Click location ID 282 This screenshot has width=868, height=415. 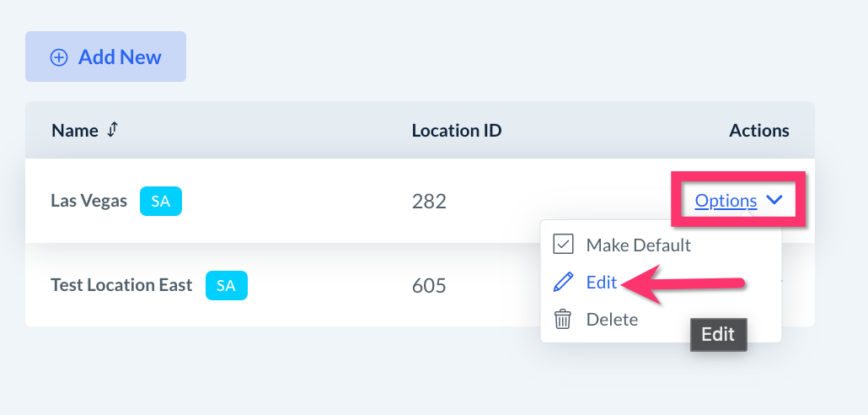click(x=429, y=202)
